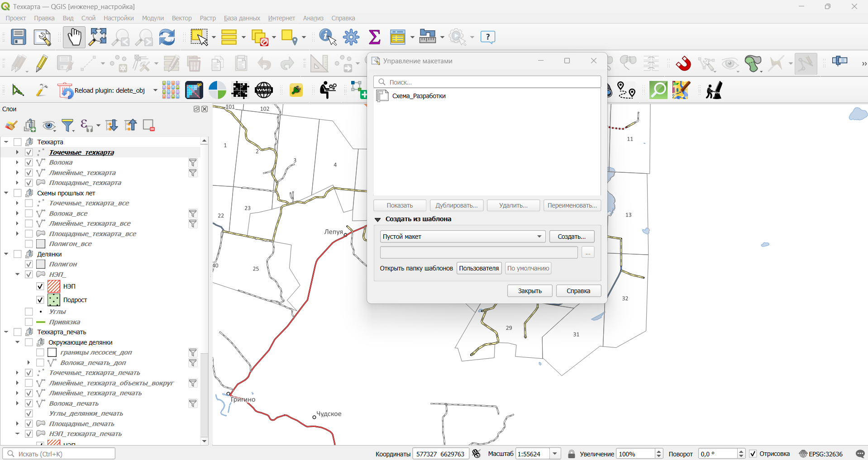Open the Растр menu

tap(208, 18)
